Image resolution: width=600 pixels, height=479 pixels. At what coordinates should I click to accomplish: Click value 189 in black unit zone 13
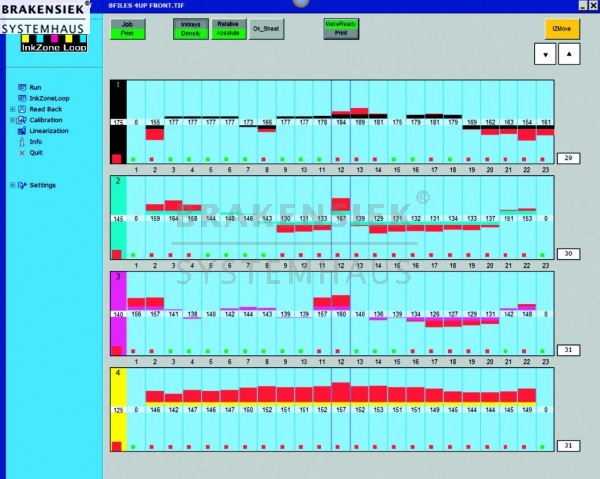(x=360, y=122)
